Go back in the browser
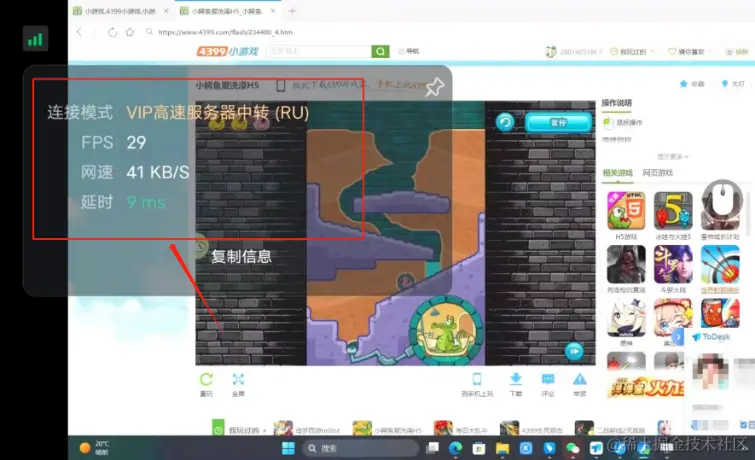The image size is (755, 460). click(79, 32)
